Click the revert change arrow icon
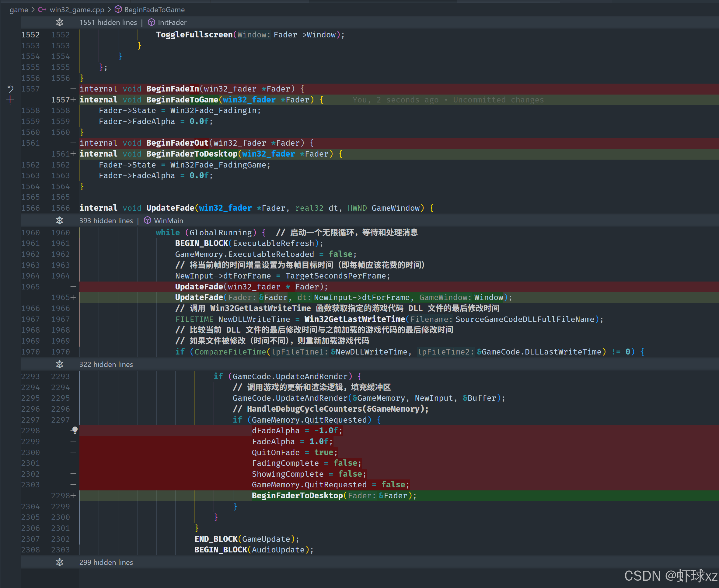This screenshot has width=719, height=588. coord(10,89)
